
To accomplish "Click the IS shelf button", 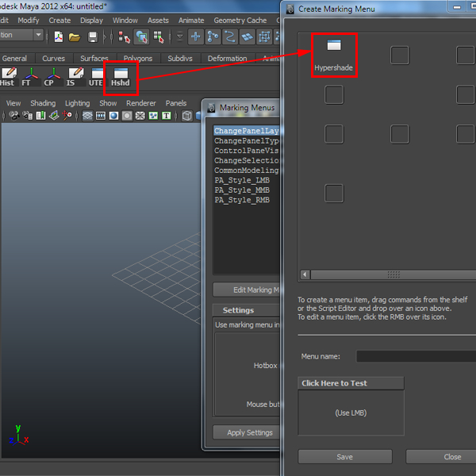I will click(x=75, y=76).
